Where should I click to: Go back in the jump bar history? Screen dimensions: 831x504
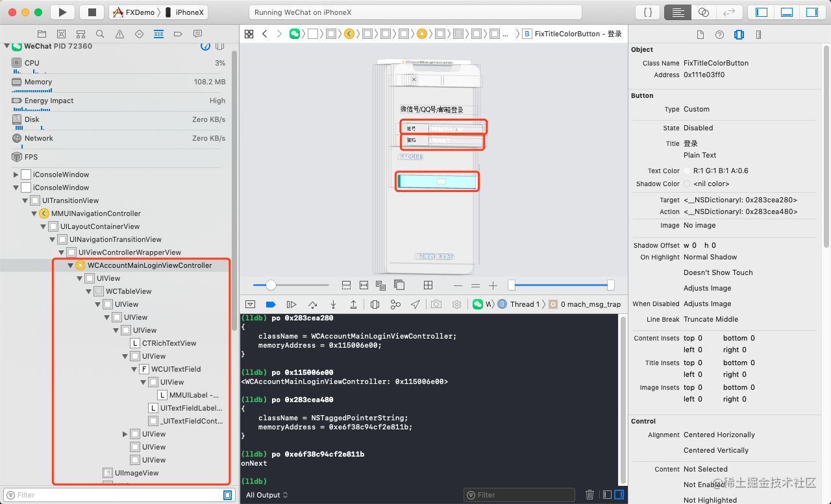(265, 34)
